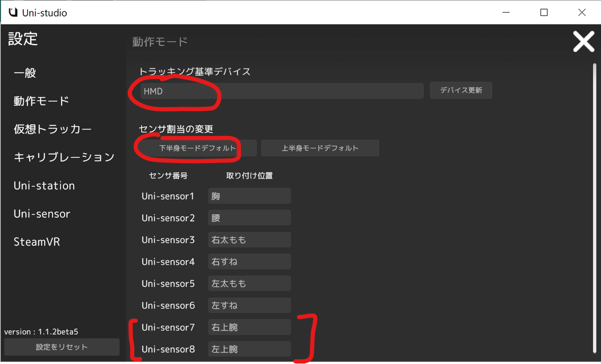Switch to the 一般 settings section

click(25, 73)
